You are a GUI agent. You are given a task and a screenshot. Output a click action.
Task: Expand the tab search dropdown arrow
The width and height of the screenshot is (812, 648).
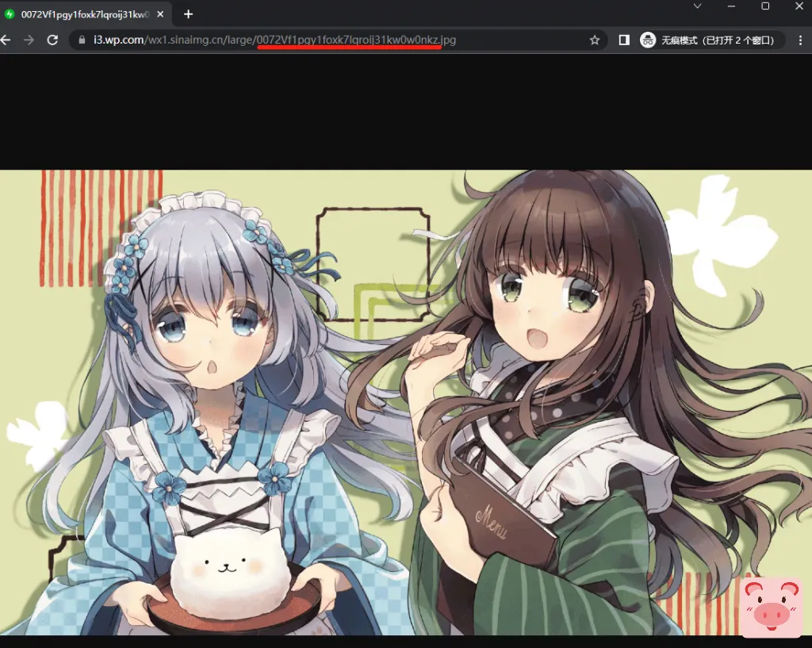(698, 6)
